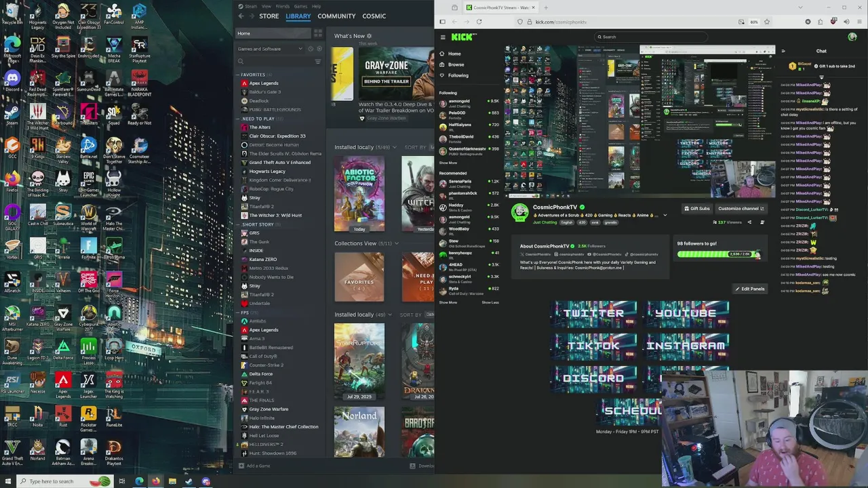Open the Subnautica desktop shortcut
Image resolution: width=868 pixels, height=488 pixels.
(x=63, y=216)
